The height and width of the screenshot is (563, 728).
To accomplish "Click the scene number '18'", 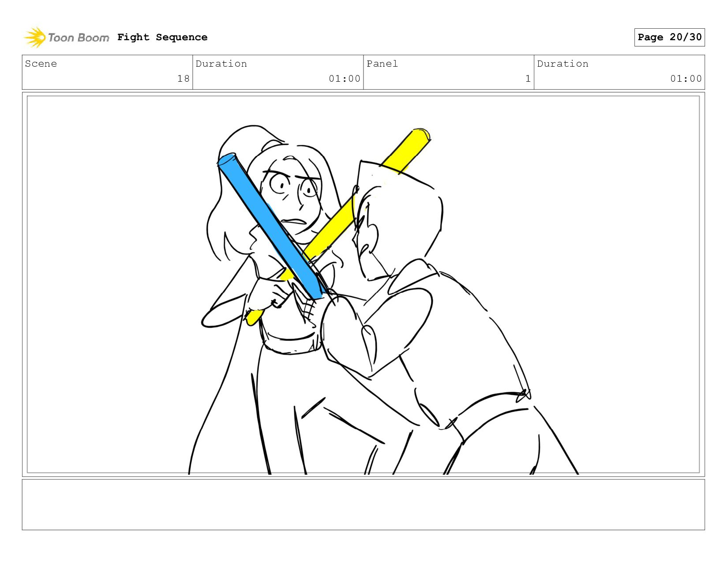I will [x=184, y=79].
